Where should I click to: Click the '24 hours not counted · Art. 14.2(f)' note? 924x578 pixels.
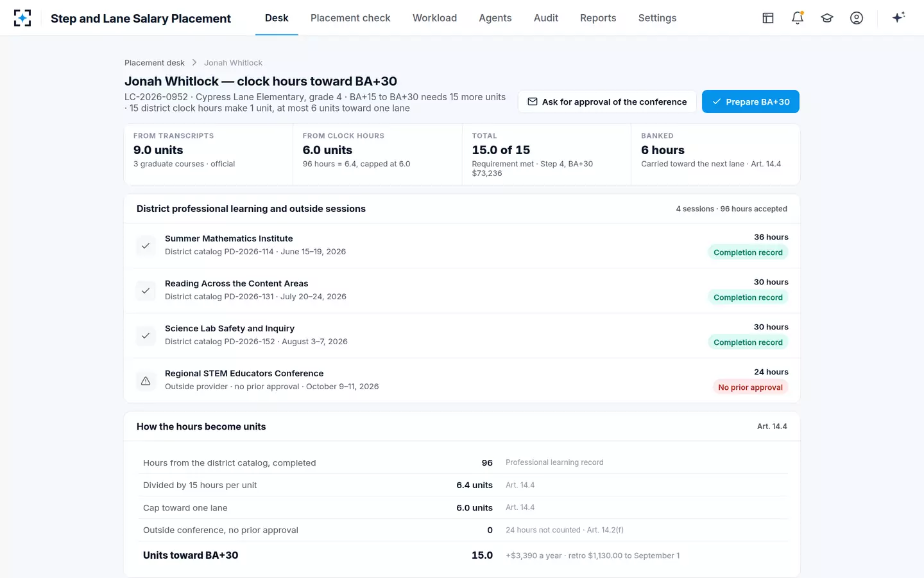point(565,530)
